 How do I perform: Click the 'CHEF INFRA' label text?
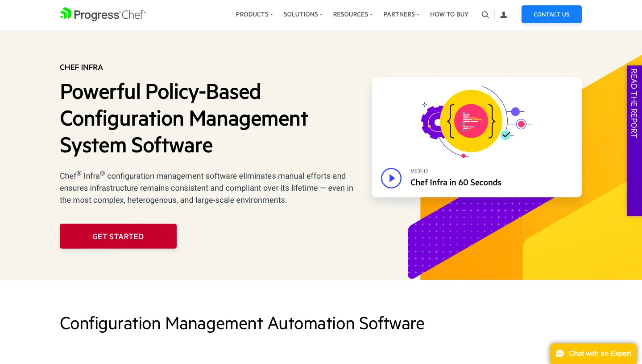click(x=82, y=67)
